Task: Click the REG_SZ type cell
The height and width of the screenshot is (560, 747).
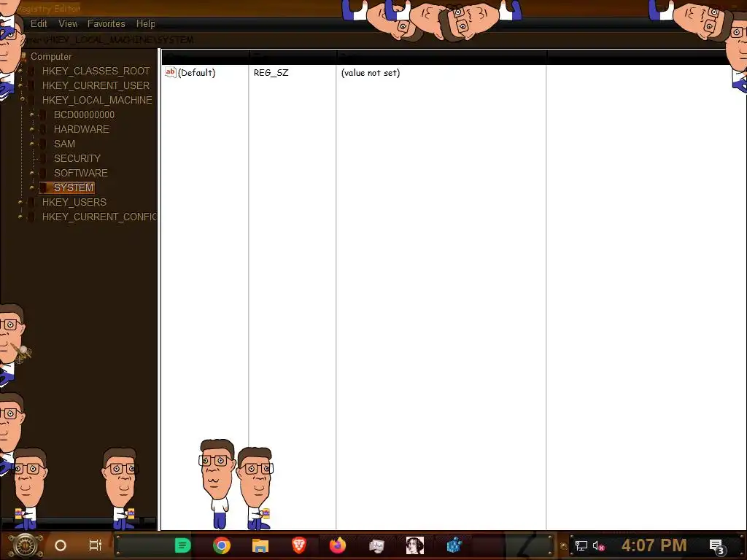Action: click(271, 73)
